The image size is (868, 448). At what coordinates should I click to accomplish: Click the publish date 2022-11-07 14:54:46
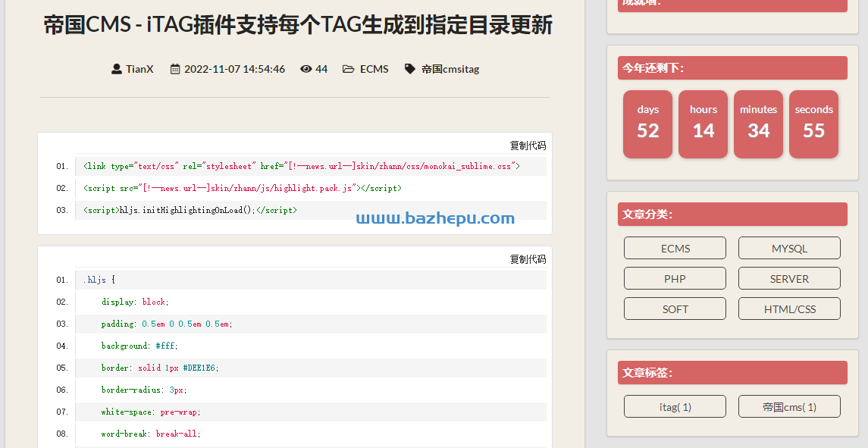[235, 69]
